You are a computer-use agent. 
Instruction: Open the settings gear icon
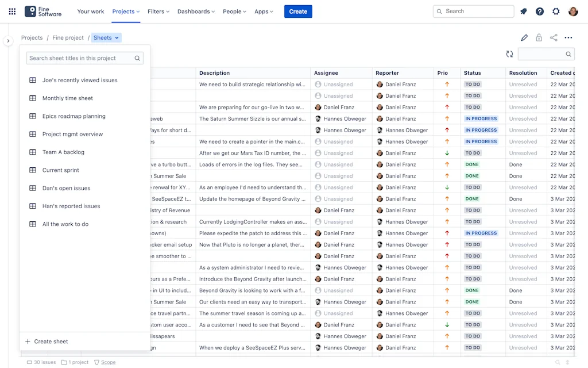pos(556,11)
